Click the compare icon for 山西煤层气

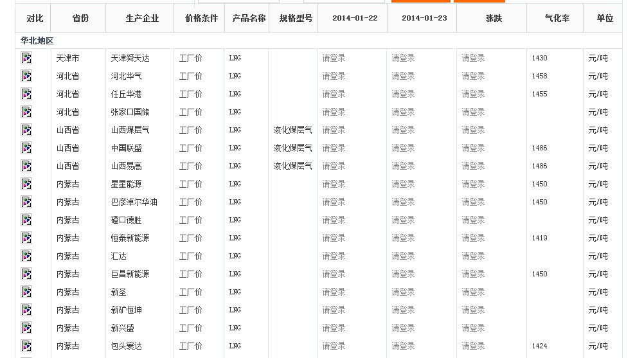[x=26, y=130]
